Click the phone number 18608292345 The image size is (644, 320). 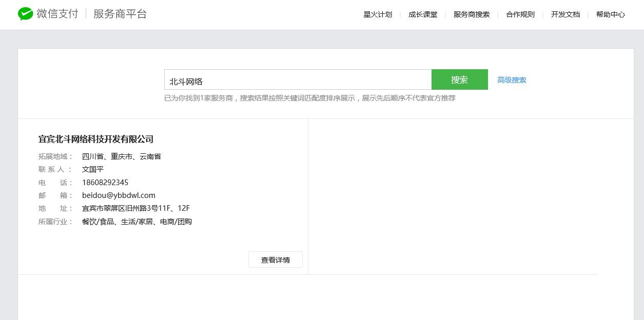tap(105, 183)
